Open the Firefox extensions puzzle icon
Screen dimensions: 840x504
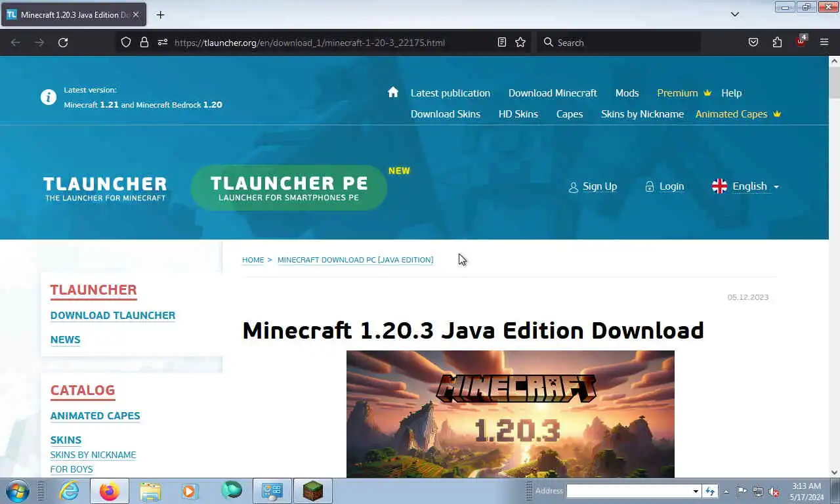click(777, 43)
